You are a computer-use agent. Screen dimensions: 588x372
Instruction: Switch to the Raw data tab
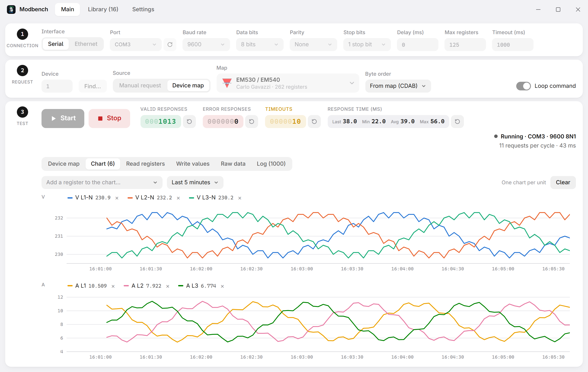point(233,164)
